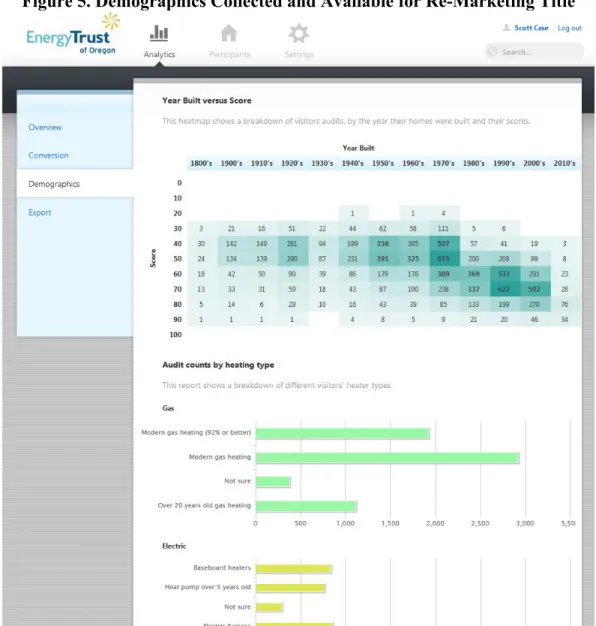Image resolution: width=596 pixels, height=626 pixels.
Task: Click the Audit counts by heating type heading
Action: click(x=218, y=365)
